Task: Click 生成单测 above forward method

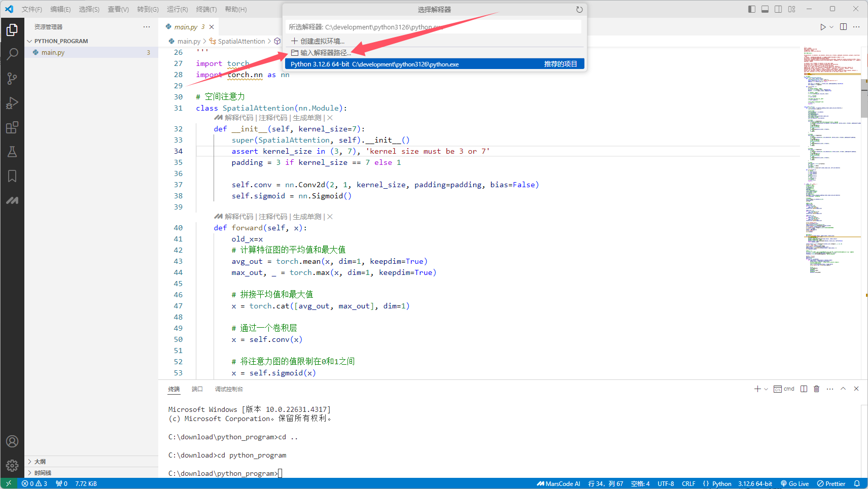Action: point(307,217)
